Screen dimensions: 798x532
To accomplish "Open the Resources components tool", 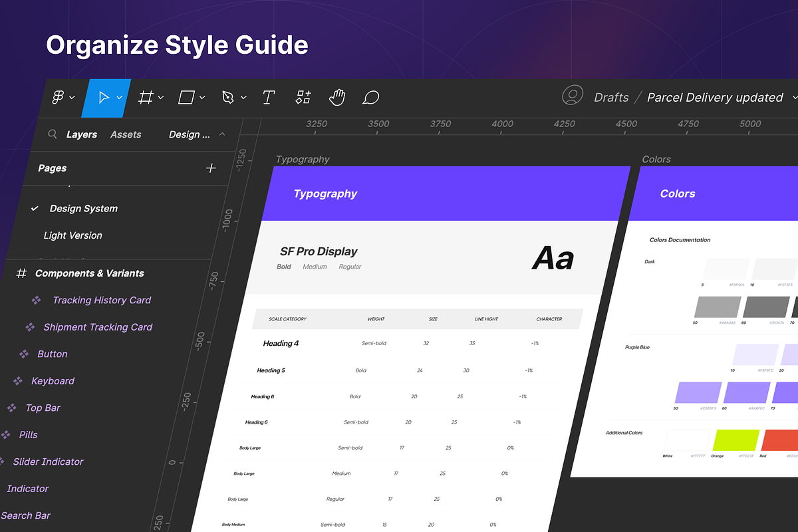I will point(303,98).
